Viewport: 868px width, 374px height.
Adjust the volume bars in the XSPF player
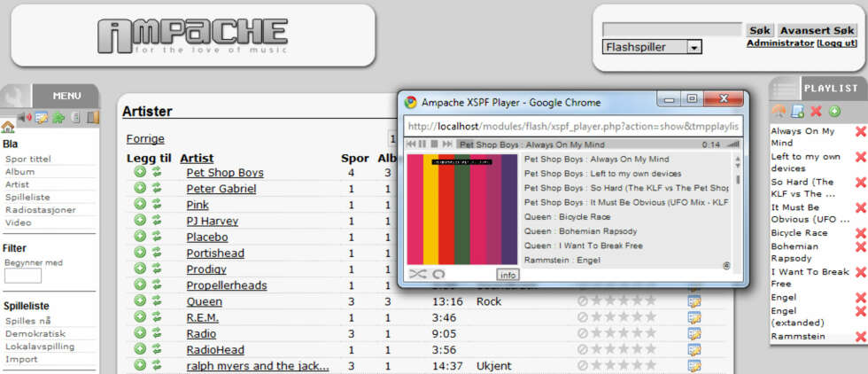[733, 144]
